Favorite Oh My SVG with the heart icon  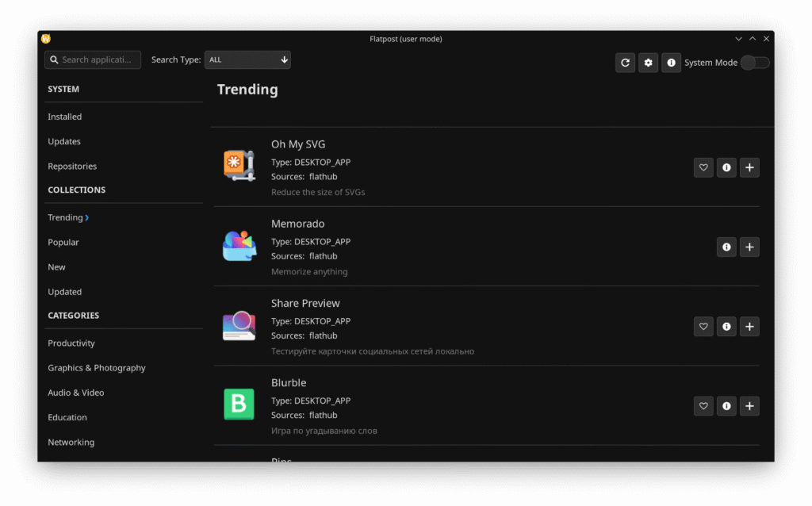click(x=703, y=167)
